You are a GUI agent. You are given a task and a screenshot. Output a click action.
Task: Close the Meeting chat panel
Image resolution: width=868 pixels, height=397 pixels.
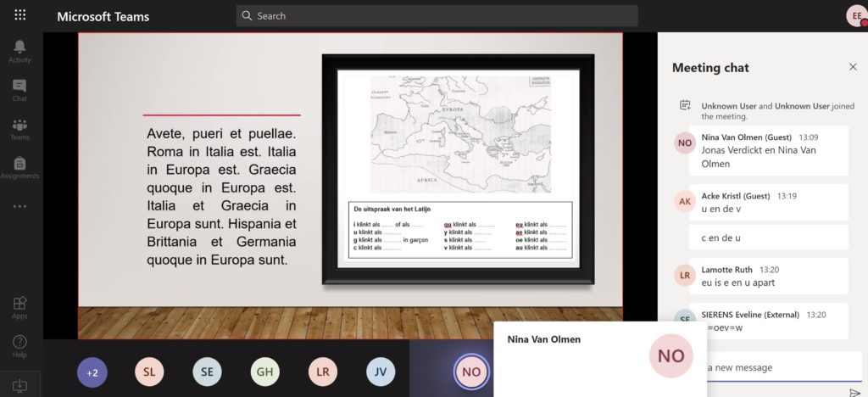click(x=853, y=67)
